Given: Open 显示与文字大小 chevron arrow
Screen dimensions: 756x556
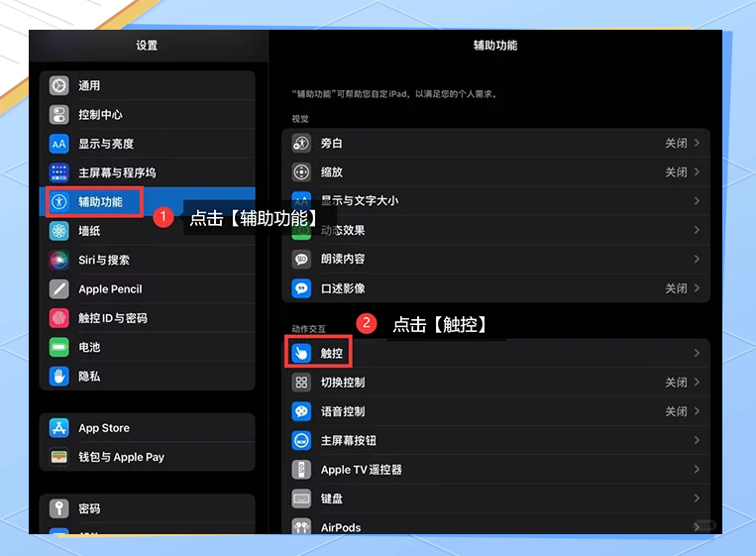Looking at the screenshot, I should (x=697, y=200).
